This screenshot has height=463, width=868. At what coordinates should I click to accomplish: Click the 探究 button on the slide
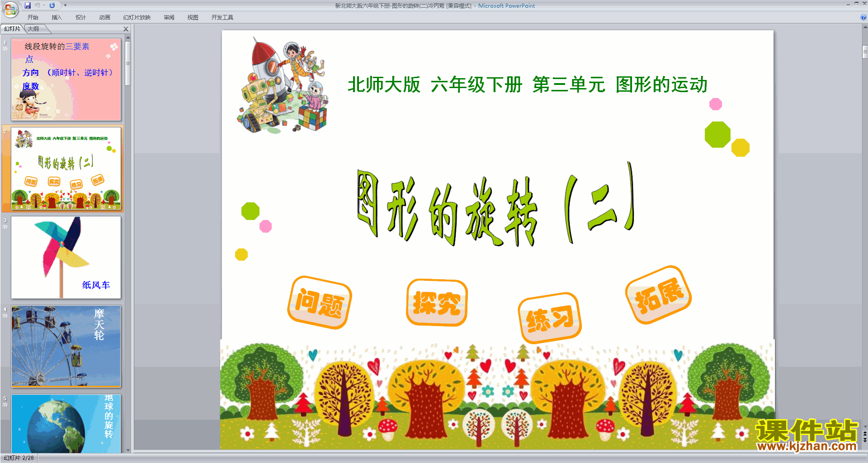(x=437, y=303)
